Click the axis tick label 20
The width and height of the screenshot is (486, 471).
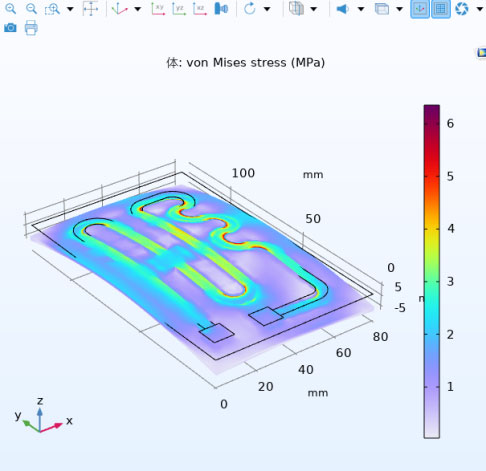pyautogui.click(x=266, y=387)
